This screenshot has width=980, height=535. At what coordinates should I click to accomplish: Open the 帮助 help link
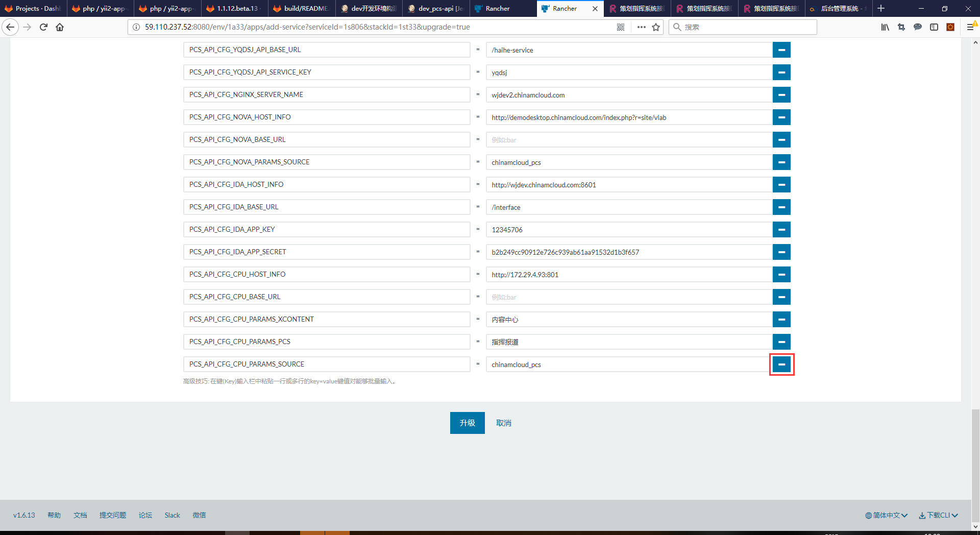coord(54,515)
